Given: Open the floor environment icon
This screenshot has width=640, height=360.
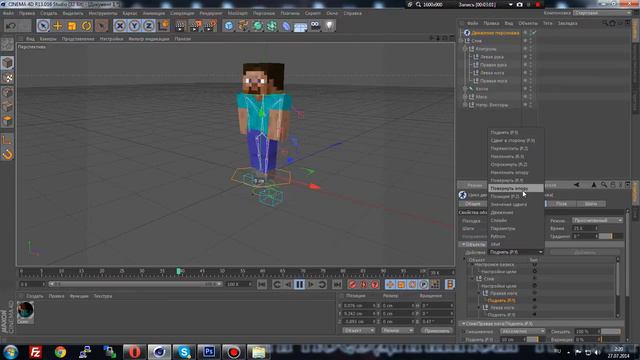Looking at the screenshot, I should tap(300, 27).
